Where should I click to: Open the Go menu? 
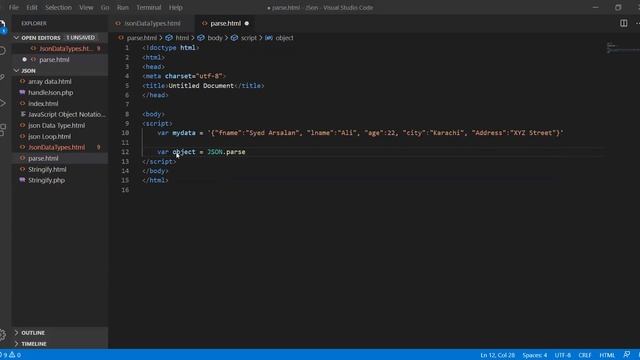coord(105,7)
